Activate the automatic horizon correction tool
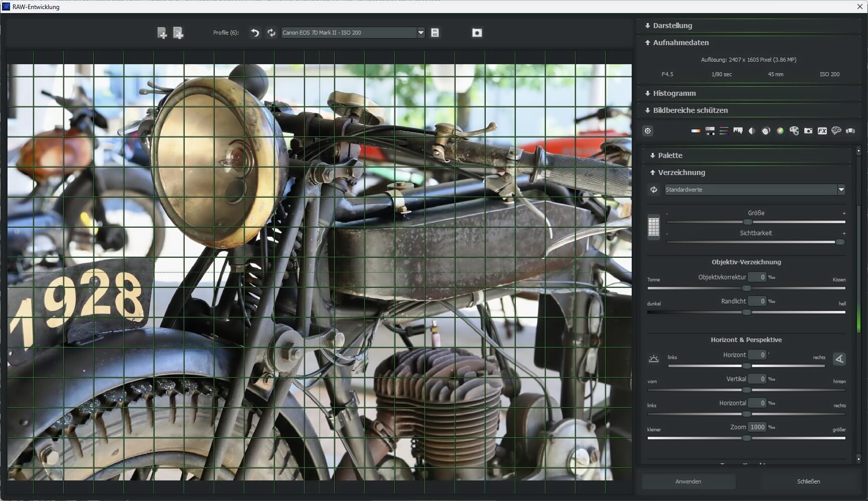 tap(839, 359)
